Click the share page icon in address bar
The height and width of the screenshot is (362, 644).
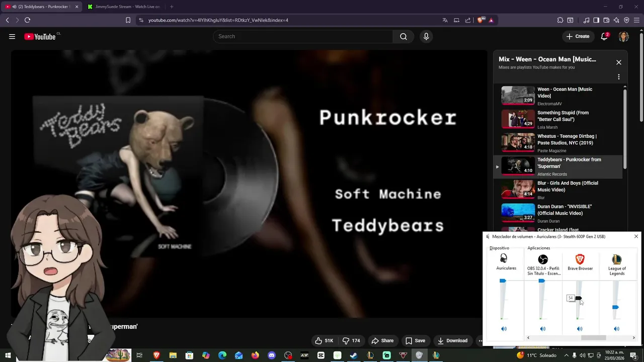[468, 20]
